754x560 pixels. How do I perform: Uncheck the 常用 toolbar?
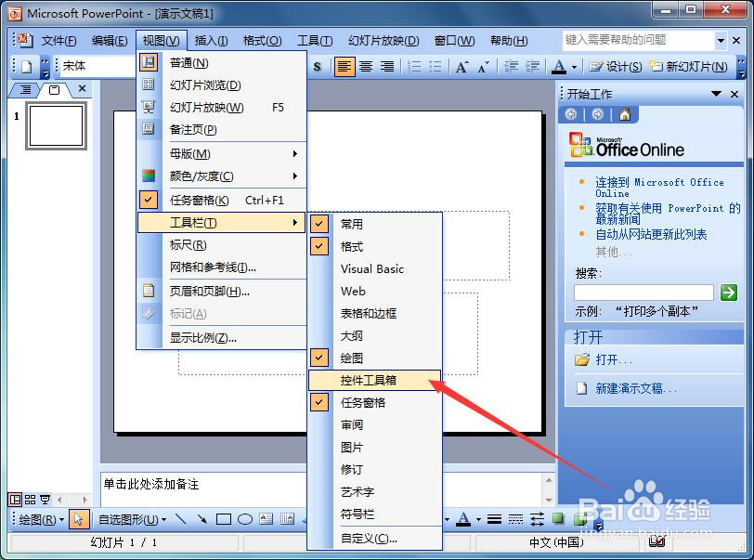click(x=374, y=224)
